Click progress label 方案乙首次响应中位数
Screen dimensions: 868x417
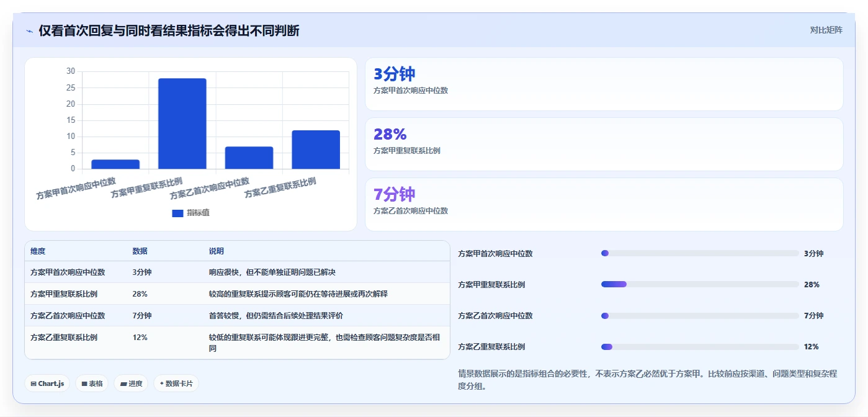495,315
